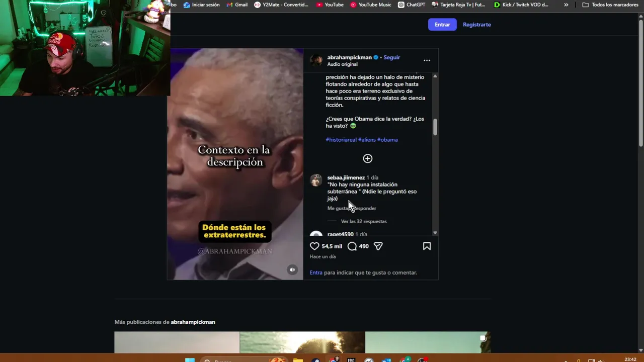Click the verified badge next to abrahampickman

[x=376, y=57]
